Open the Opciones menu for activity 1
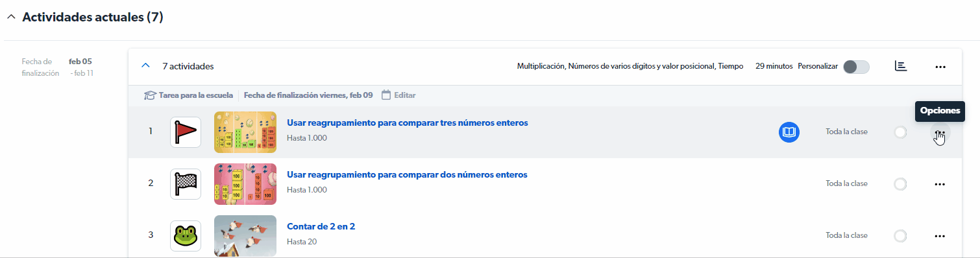The image size is (980, 258). [x=939, y=132]
